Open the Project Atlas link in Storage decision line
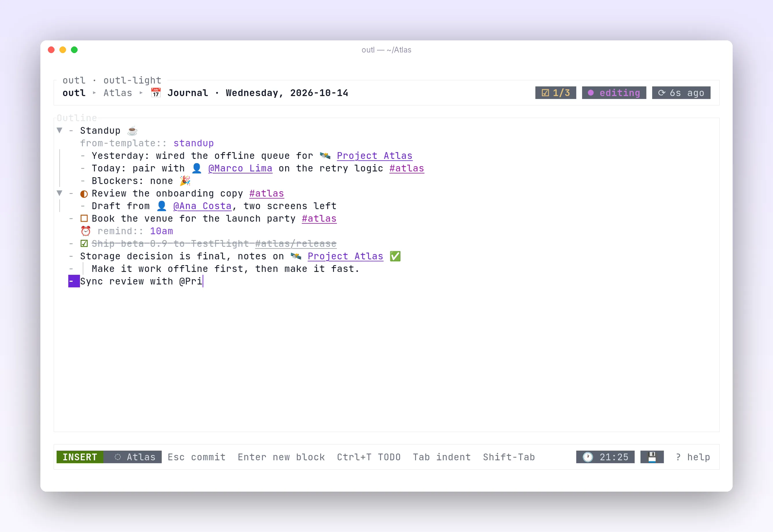773x532 pixels. tap(345, 256)
